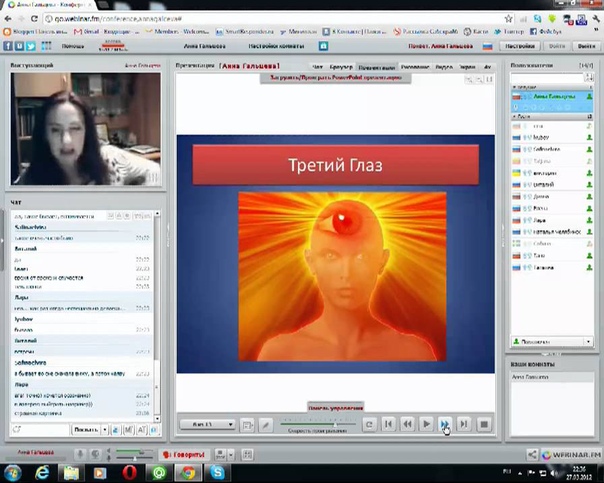Bookmark the page with star icon
This screenshot has height=483, width=604.
coord(508,18)
